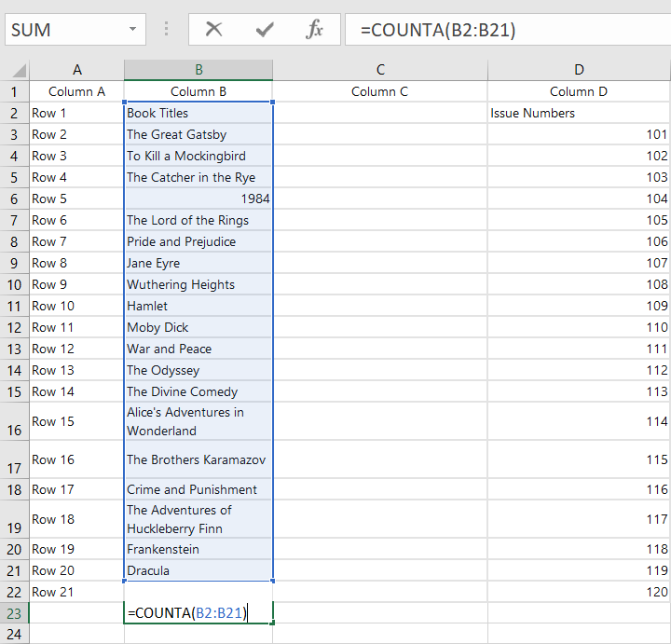Select the Issue Numbers cell
This screenshot has width=671, height=644.
coord(579,113)
